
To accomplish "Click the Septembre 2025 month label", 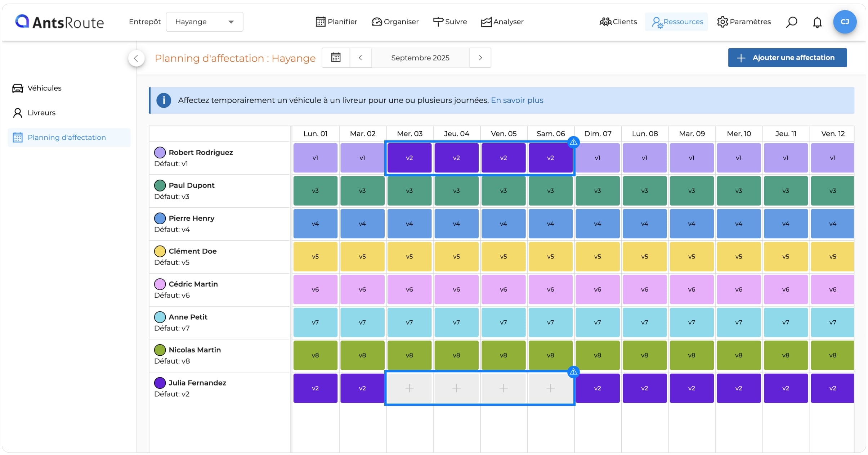I will coord(420,58).
